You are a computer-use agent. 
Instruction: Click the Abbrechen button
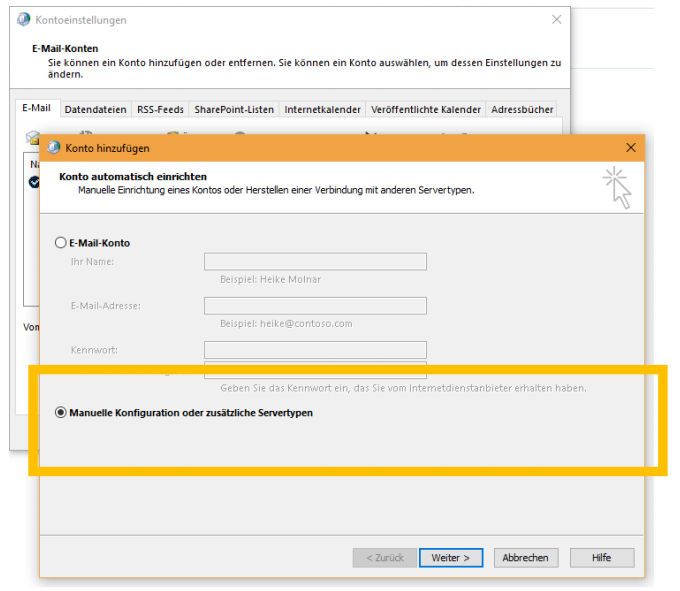(525, 558)
